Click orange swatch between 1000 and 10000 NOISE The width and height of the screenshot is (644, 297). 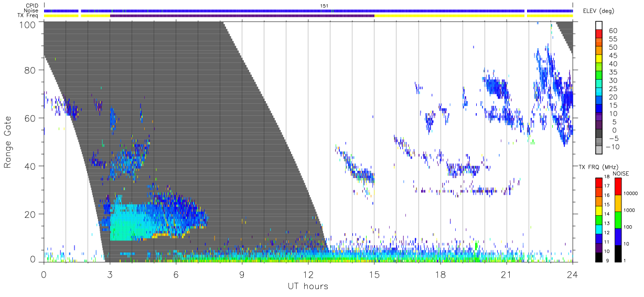tap(618, 203)
